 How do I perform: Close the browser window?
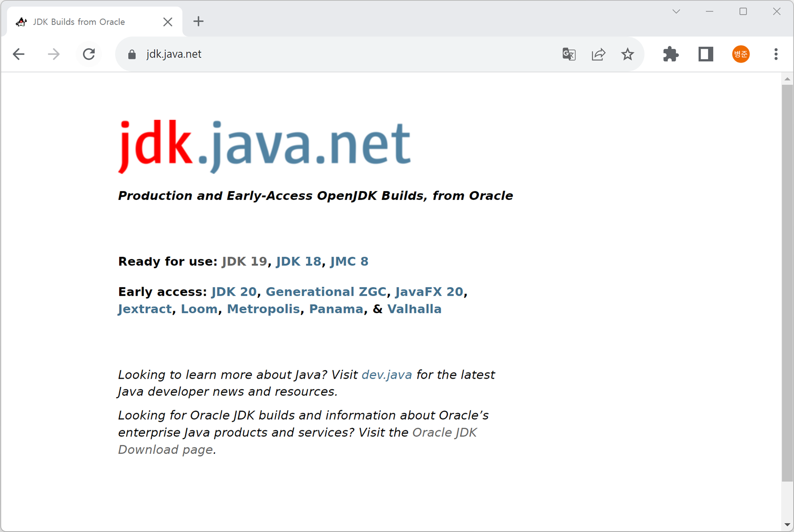click(x=776, y=11)
